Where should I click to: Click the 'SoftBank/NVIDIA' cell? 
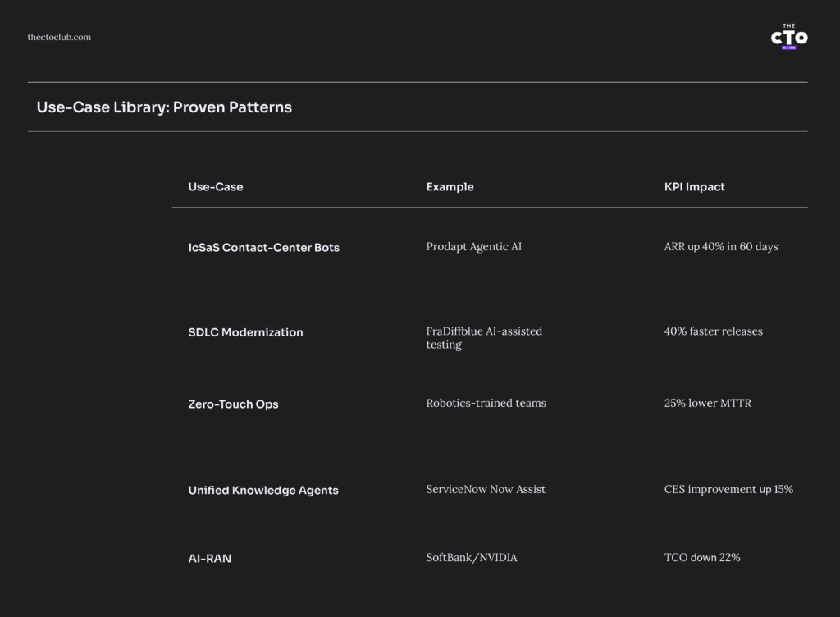pyautogui.click(x=472, y=558)
